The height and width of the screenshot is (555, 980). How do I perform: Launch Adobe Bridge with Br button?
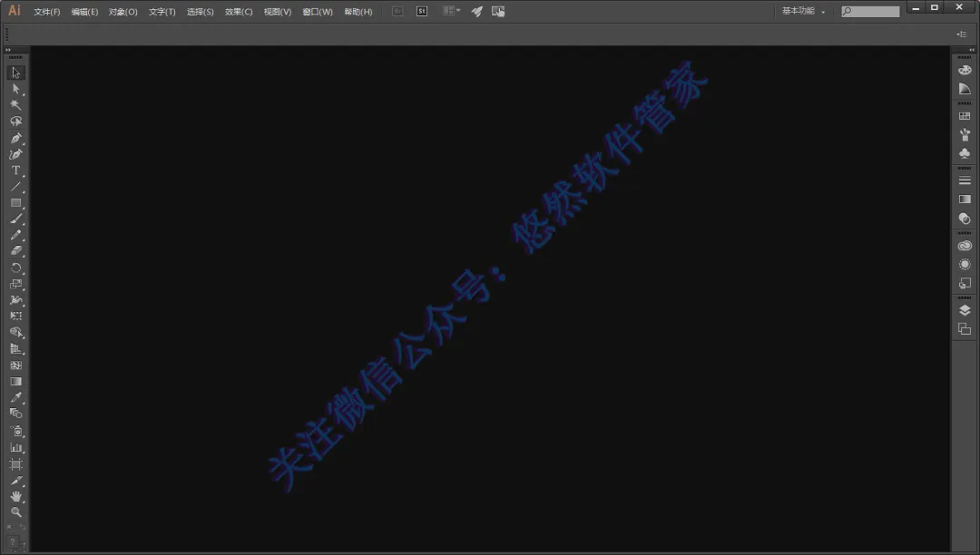[x=397, y=11]
